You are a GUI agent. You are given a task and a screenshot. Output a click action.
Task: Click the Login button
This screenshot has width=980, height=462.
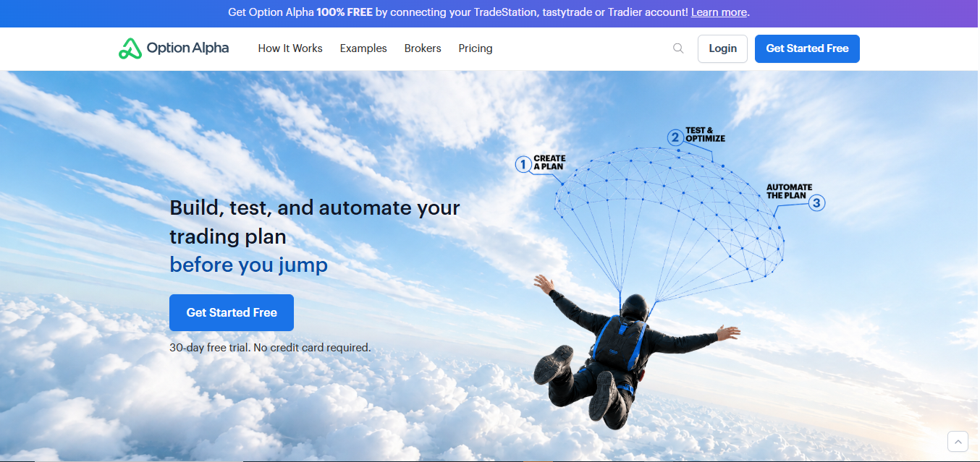[x=722, y=48]
